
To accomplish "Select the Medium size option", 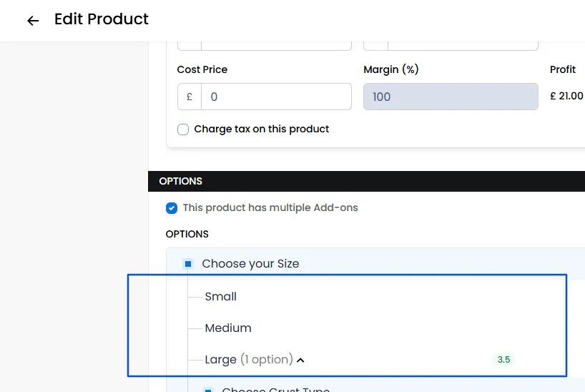I will click(x=228, y=328).
